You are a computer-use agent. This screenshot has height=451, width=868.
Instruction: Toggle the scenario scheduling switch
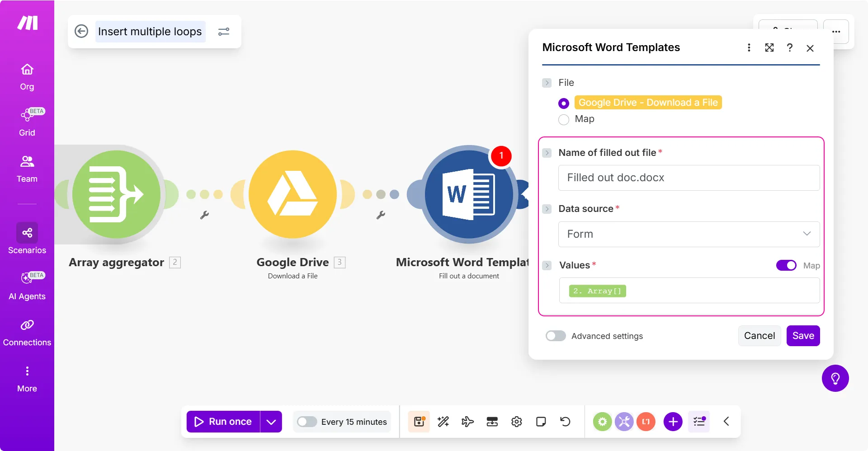tap(307, 422)
